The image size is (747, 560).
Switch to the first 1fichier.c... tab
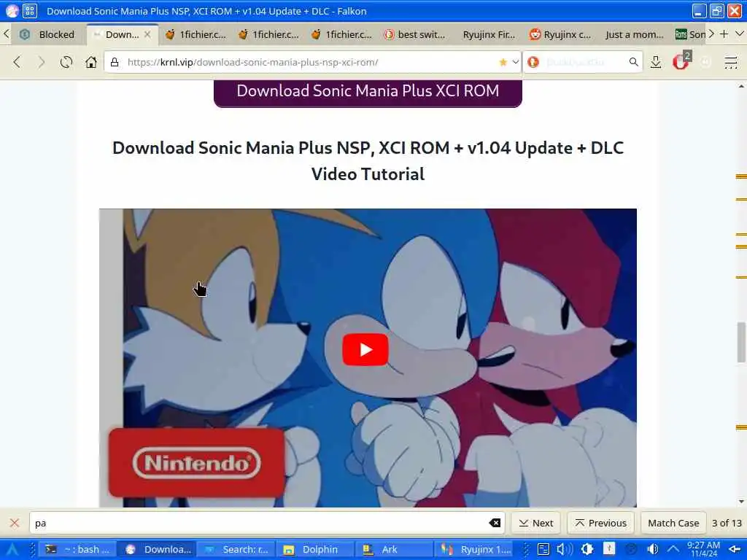click(x=196, y=34)
